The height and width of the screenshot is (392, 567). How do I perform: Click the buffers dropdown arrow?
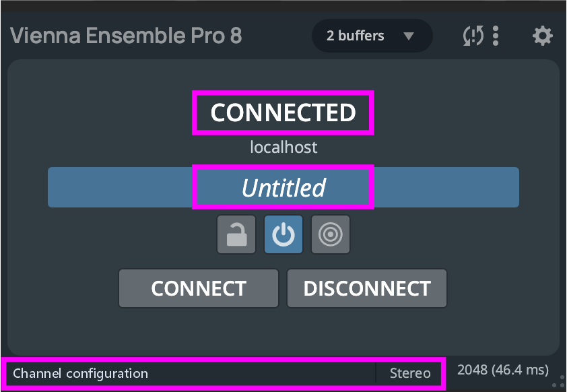point(408,36)
